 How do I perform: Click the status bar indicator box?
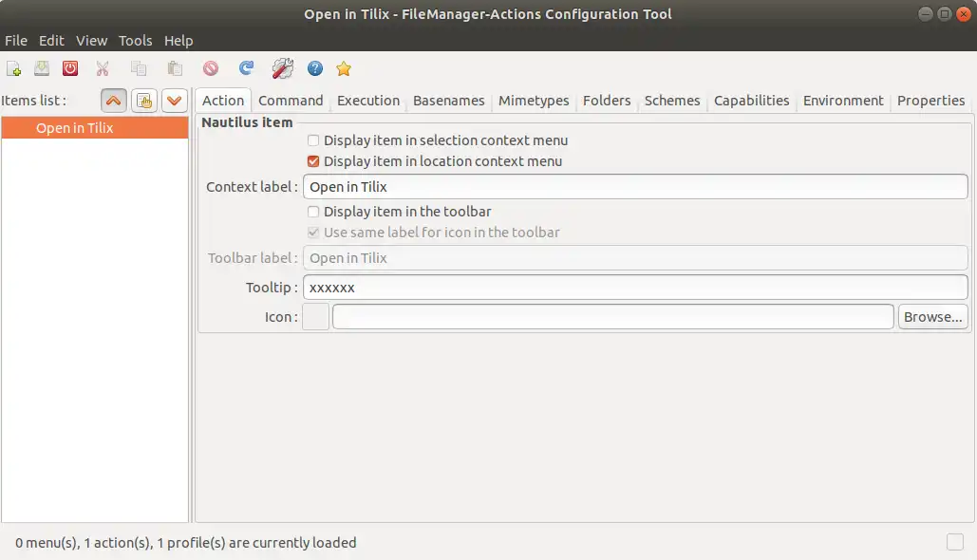[x=954, y=542]
